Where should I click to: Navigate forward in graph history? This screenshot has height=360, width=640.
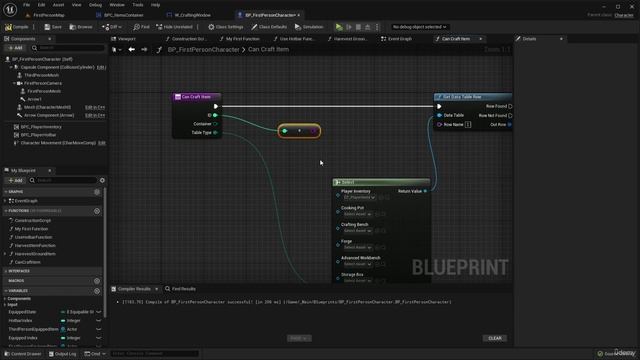tap(144, 49)
